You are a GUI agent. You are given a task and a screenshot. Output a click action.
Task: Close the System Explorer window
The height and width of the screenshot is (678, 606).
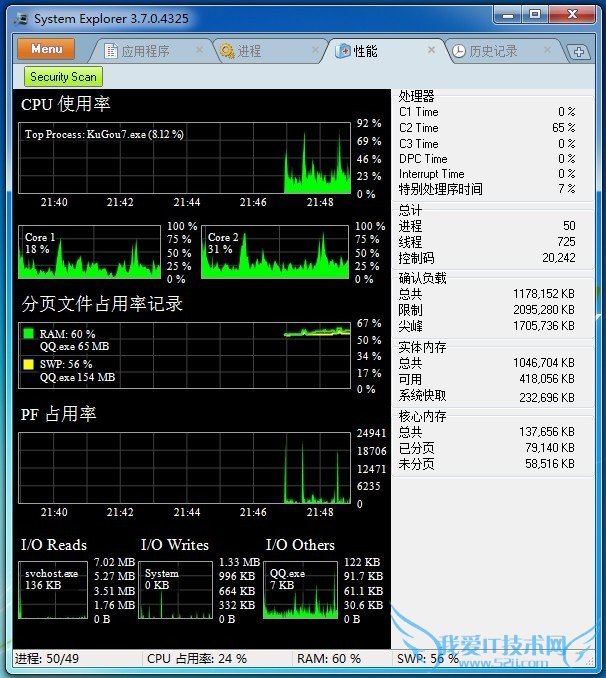tap(573, 15)
